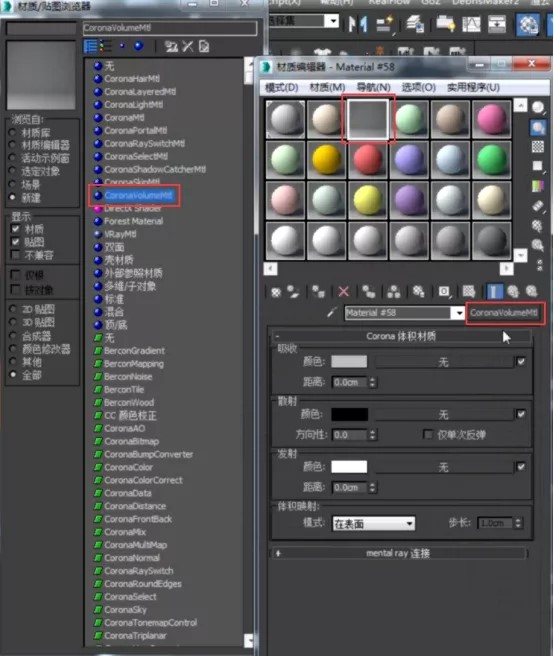
Task: Click Go Forward to Sibling icon
Action: point(531,292)
